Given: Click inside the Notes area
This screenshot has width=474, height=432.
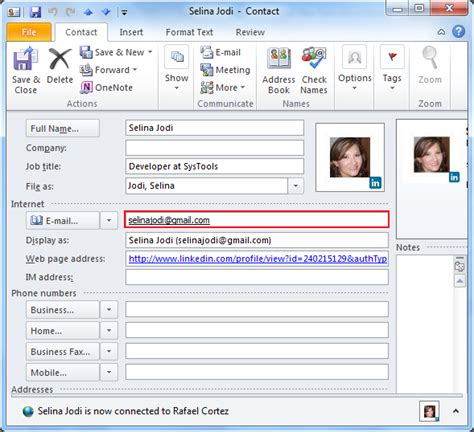Looking at the screenshot, I should tap(425, 323).
